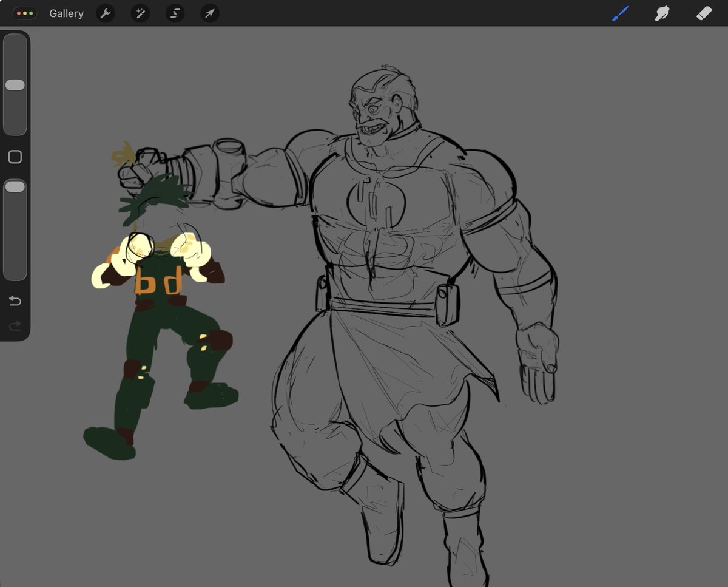Open the Actions menu with the wrench icon
The width and height of the screenshot is (728, 587).
[x=105, y=13]
